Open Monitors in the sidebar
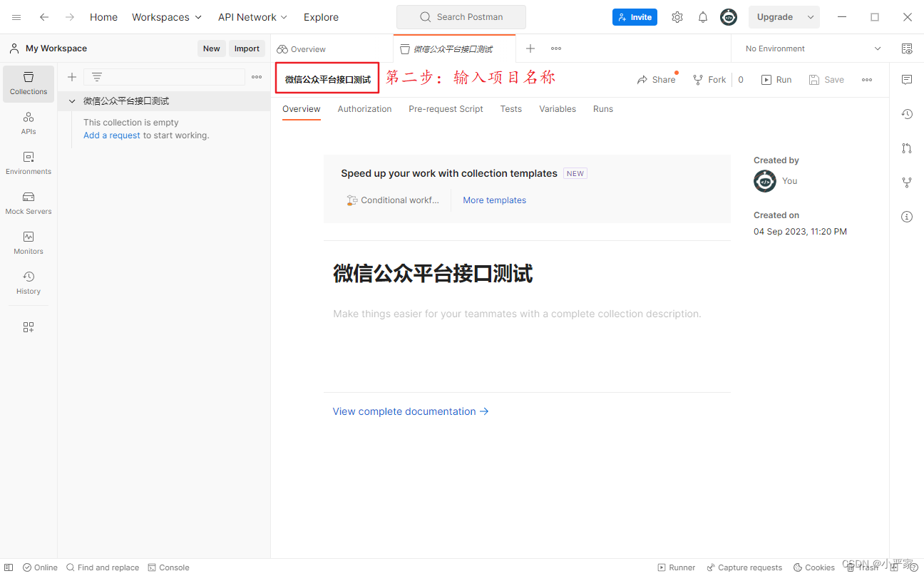 (x=29, y=243)
